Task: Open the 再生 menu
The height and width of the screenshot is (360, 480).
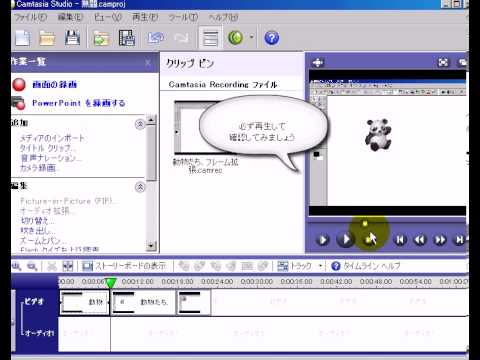Action: tap(145, 17)
